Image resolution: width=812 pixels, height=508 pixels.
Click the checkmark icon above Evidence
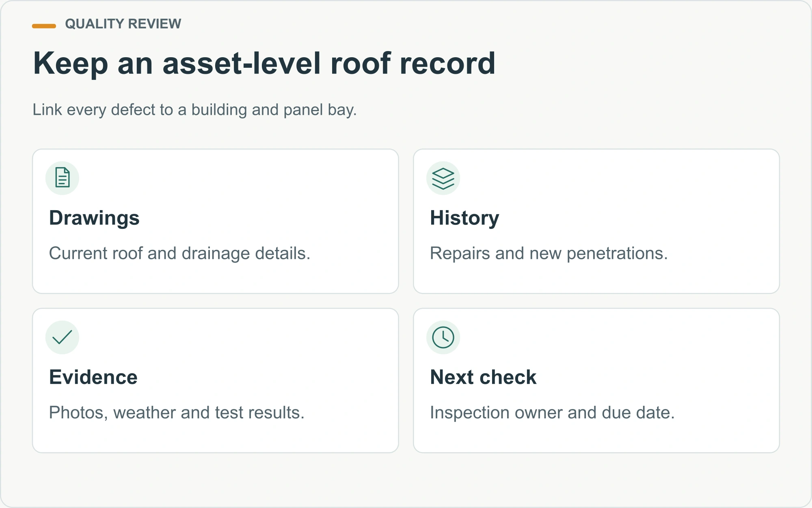click(62, 337)
